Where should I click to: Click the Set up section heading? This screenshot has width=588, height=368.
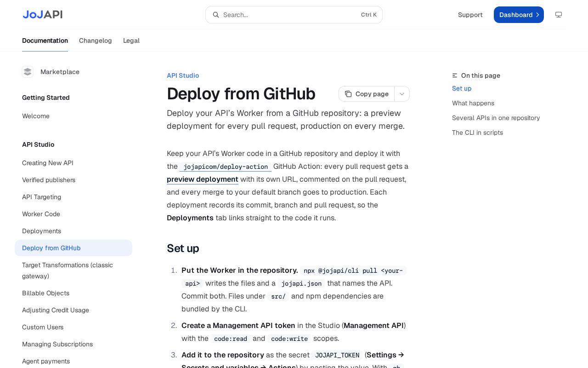(x=183, y=248)
